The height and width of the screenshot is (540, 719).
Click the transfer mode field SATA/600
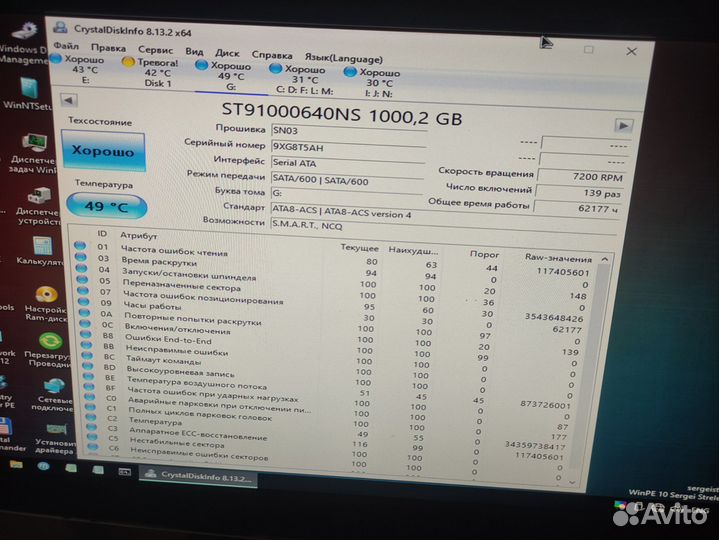tap(347, 179)
